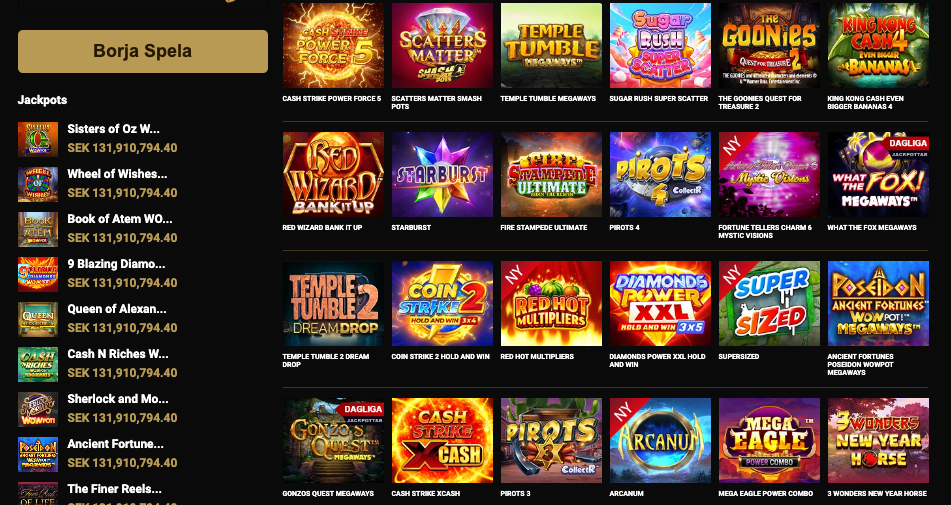
Task: Select Book of Atem jackpot icon
Action: [x=38, y=229]
